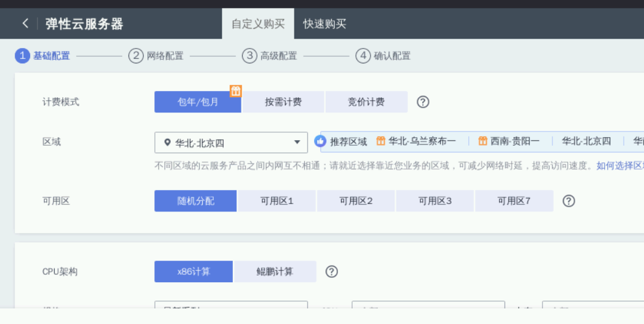Switch to 自定义购买 tab
Screen dimensions: 644x324
pos(258,24)
